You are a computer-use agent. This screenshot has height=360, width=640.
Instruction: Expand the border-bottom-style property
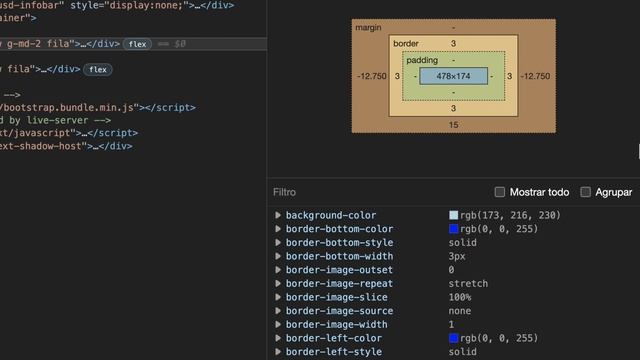(x=278, y=242)
